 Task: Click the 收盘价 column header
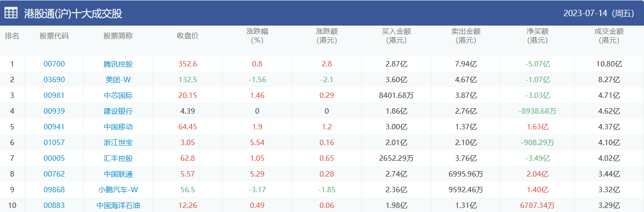point(188,36)
